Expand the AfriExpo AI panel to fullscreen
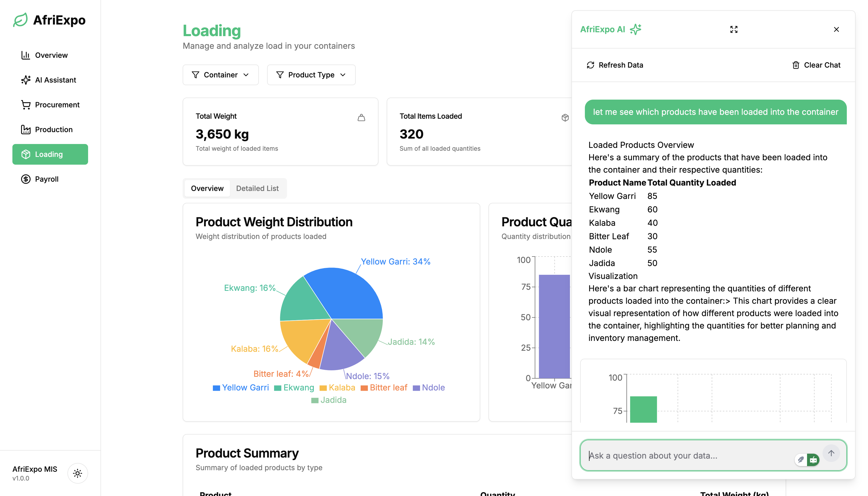This screenshot has height=496, width=868. [734, 30]
